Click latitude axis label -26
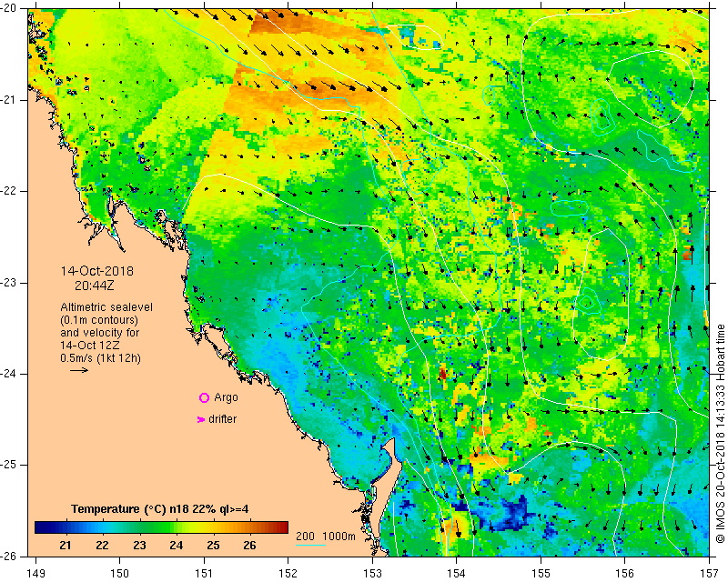The height and width of the screenshot is (582, 728). pos(10,556)
